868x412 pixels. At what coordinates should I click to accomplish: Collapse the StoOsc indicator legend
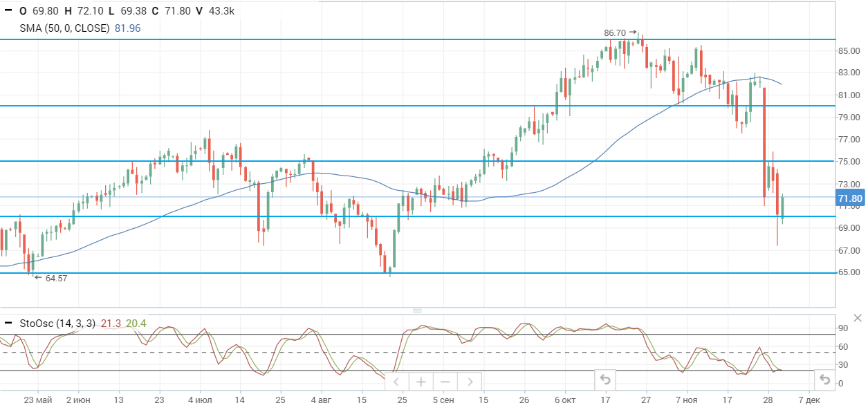click(x=8, y=323)
